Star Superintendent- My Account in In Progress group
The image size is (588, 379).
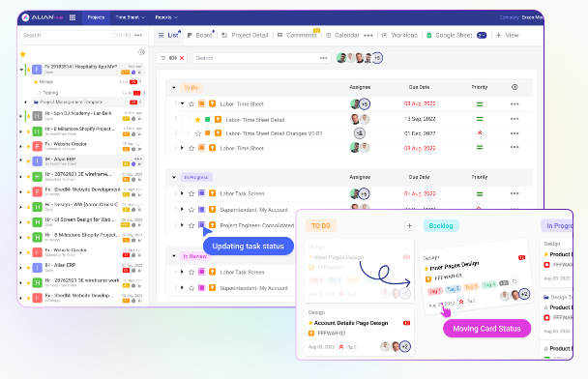click(x=191, y=210)
